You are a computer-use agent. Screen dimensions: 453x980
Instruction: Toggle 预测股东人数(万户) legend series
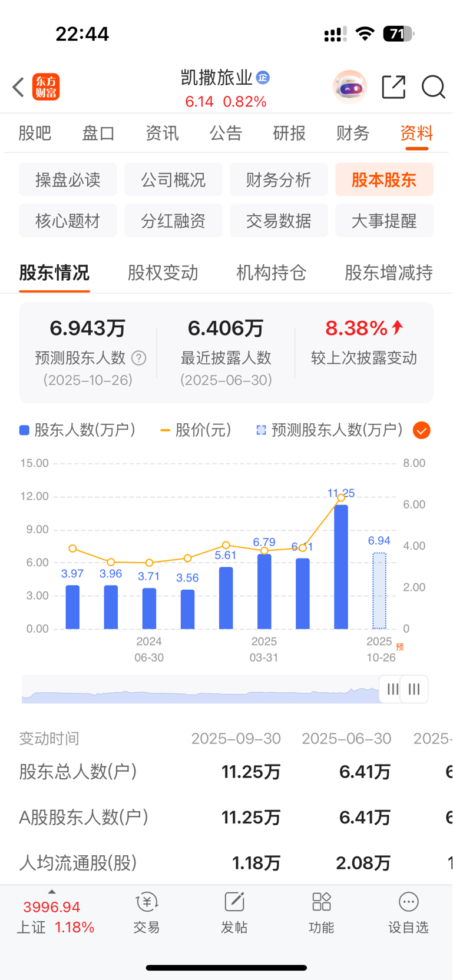point(330,430)
